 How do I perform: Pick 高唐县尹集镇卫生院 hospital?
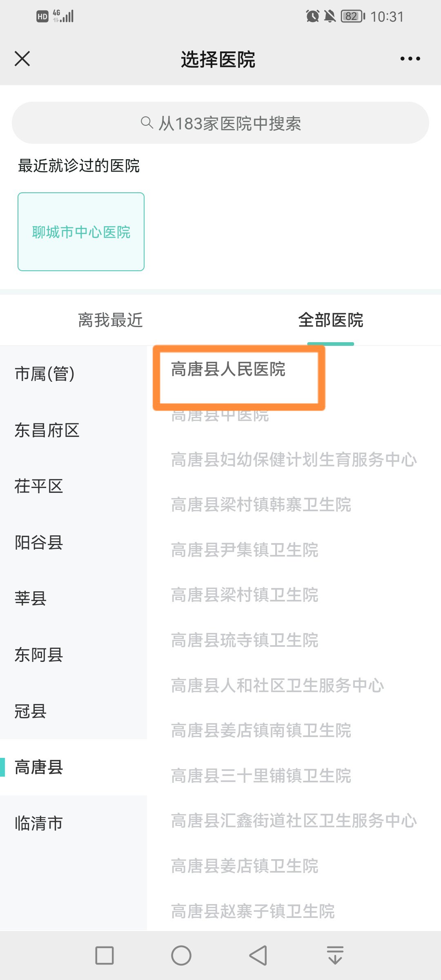245,550
